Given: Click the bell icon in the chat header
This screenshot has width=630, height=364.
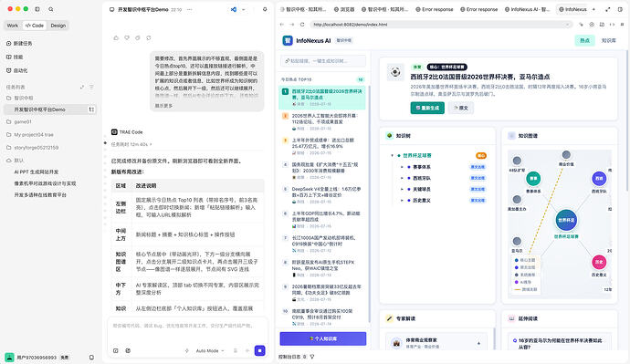Looking at the screenshot, I should (265, 9).
